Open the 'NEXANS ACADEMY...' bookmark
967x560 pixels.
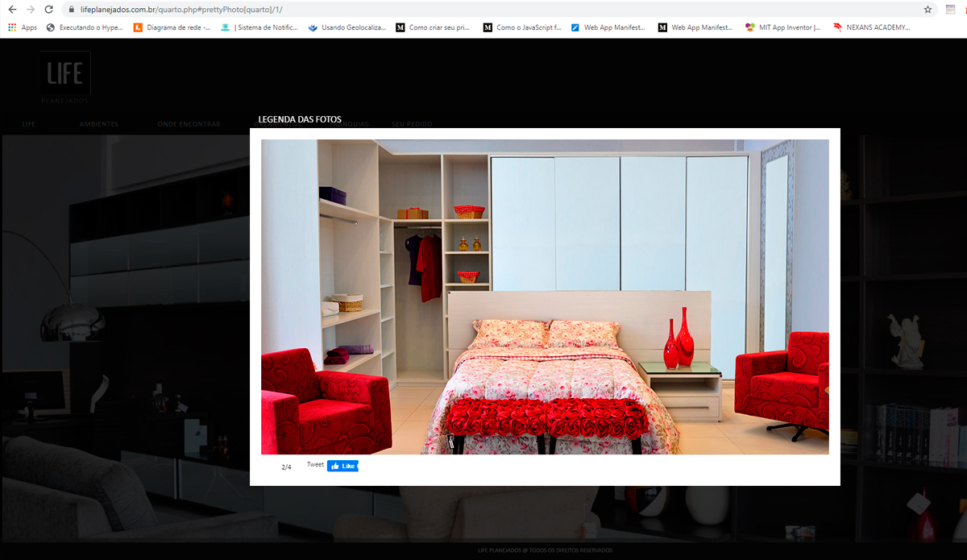tap(872, 27)
